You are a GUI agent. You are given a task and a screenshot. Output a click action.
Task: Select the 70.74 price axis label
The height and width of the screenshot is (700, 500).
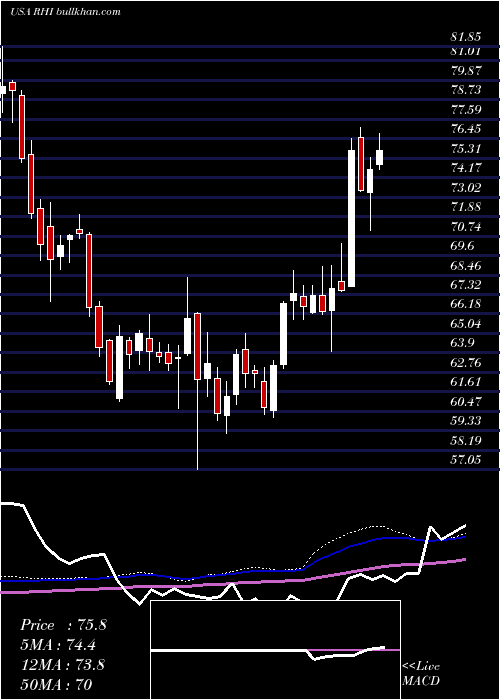(466, 227)
